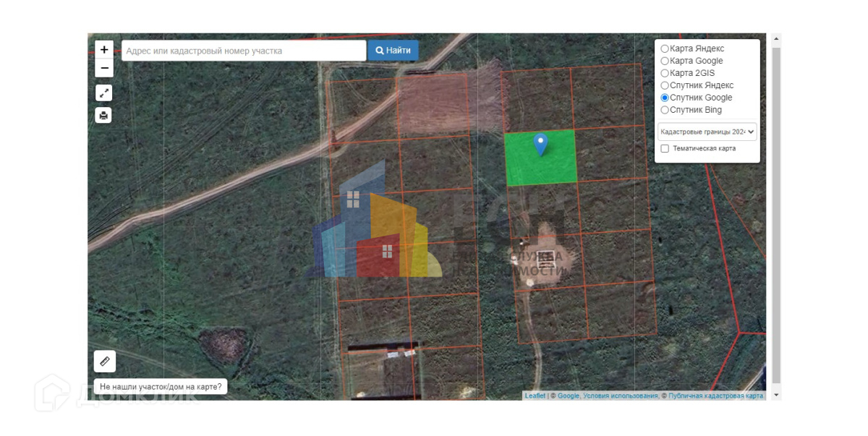Select Спутник Google layer
This screenshot has height=436, width=868.
665,98
